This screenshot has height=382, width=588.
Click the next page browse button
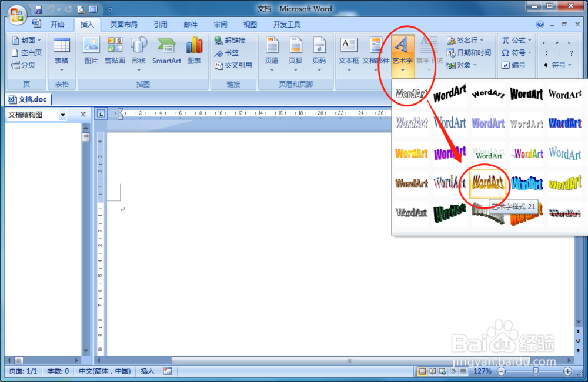[x=578, y=350]
